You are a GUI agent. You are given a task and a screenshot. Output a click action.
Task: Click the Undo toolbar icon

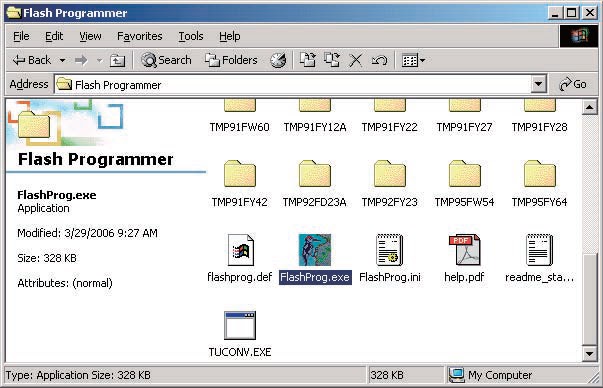pos(379,60)
